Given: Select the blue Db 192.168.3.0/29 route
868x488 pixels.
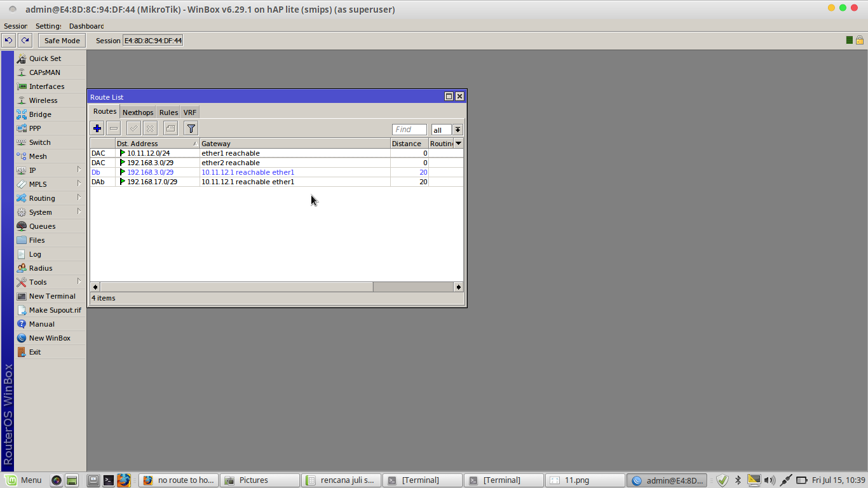Looking at the screenshot, I should click(276, 172).
